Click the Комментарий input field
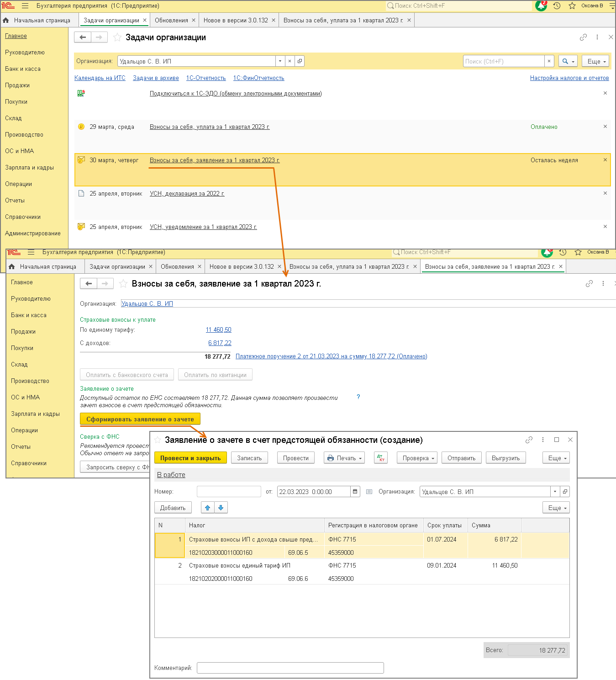This screenshot has height=680, width=616. [290, 668]
